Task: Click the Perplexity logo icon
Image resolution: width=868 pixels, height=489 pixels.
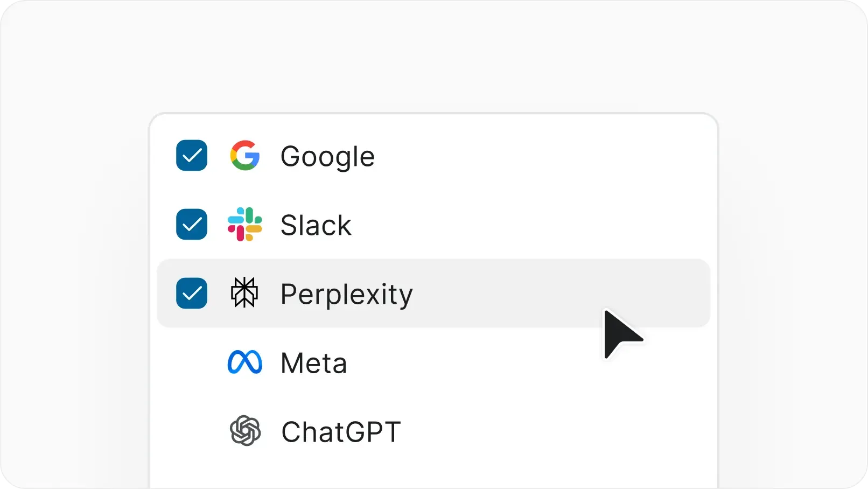Action: [x=244, y=293]
